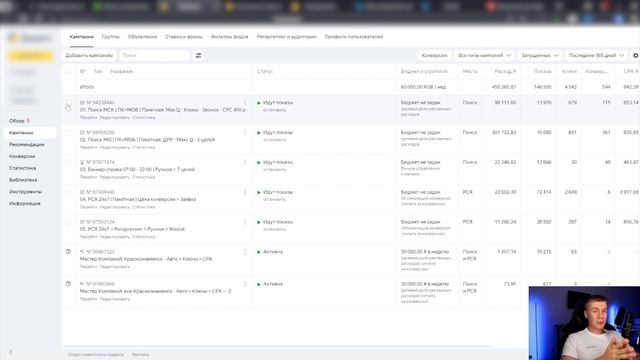Tick checkbox for campaign 03 Баннер справа
The height and width of the screenshot is (360, 640).
69,162
